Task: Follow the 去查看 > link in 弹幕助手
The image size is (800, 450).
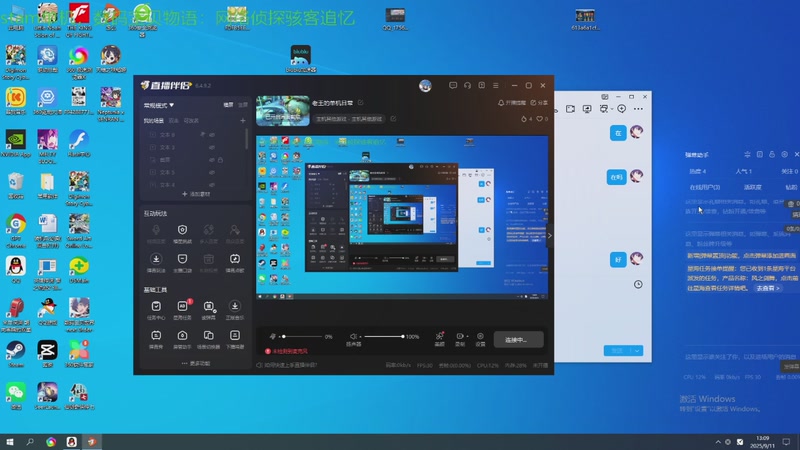Action: pos(767,288)
